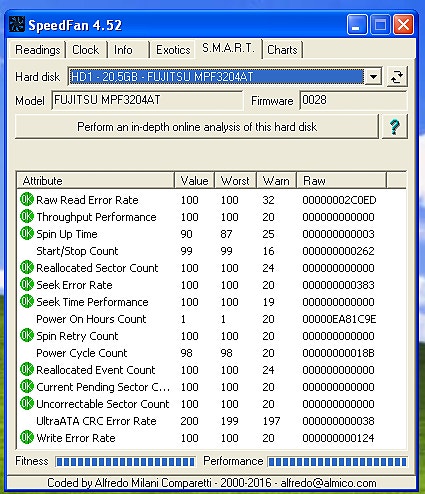Click the Firmware field showing 0028

(x=353, y=100)
